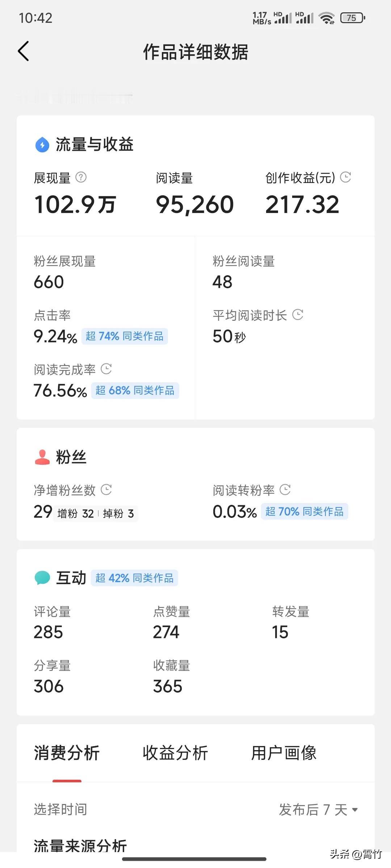Viewport: 391px width, 868px height.
Task: Tap the red 粉丝 person icon
Action: (x=42, y=457)
